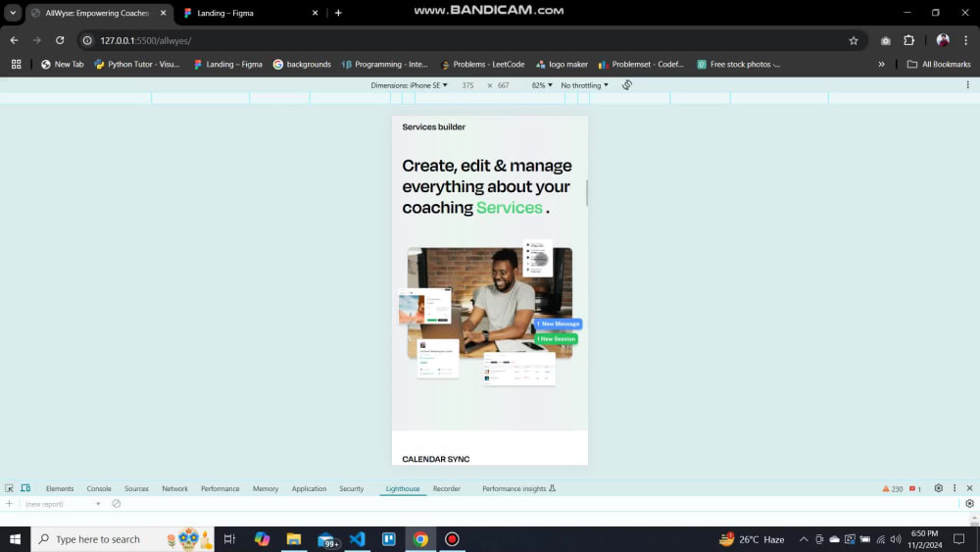Click the Bandicam record taskbar icon

click(452, 539)
